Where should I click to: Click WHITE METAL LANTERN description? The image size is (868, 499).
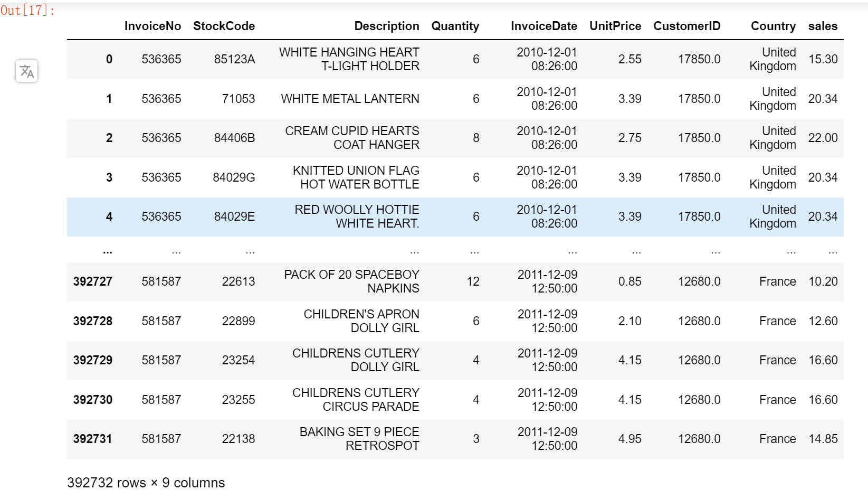[350, 99]
